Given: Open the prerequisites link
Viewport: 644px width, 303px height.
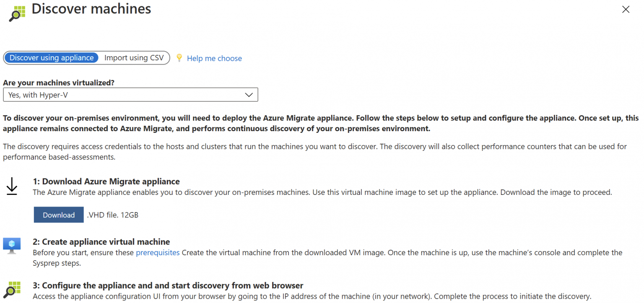Looking at the screenshot, I should tap(158, 253).
